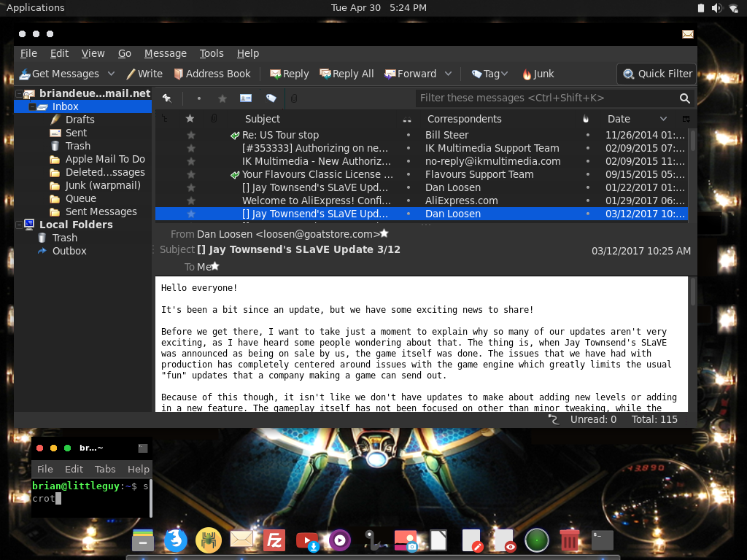Click the online status icon in status bar
Image resolution: width=747 pixels, height=560 pixels.
point(553,419)
